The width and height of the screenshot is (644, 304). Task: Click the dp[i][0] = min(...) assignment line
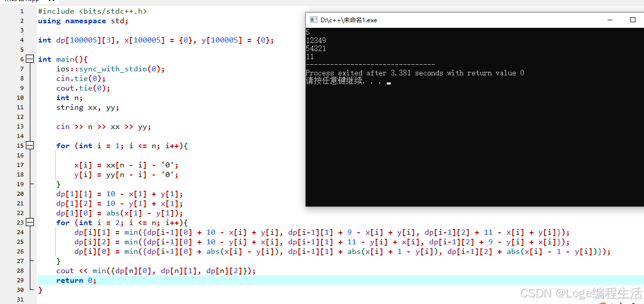(x=343, y=251)
